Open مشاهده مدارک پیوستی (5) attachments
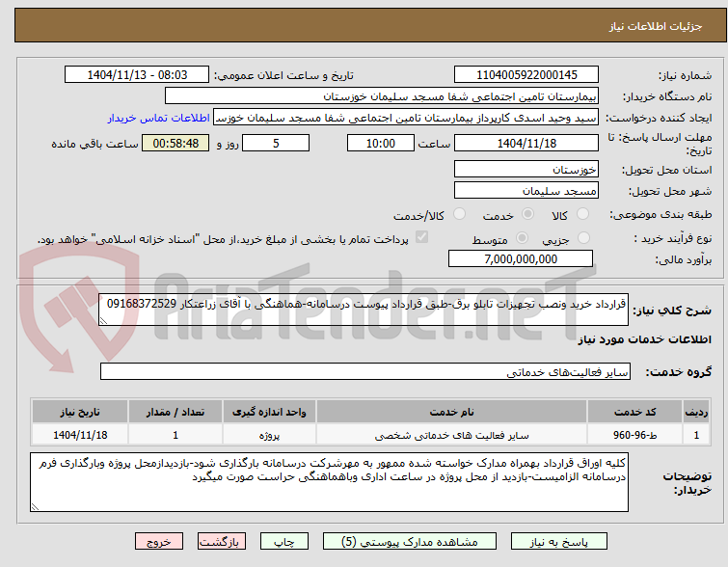 tap(410, 542)
